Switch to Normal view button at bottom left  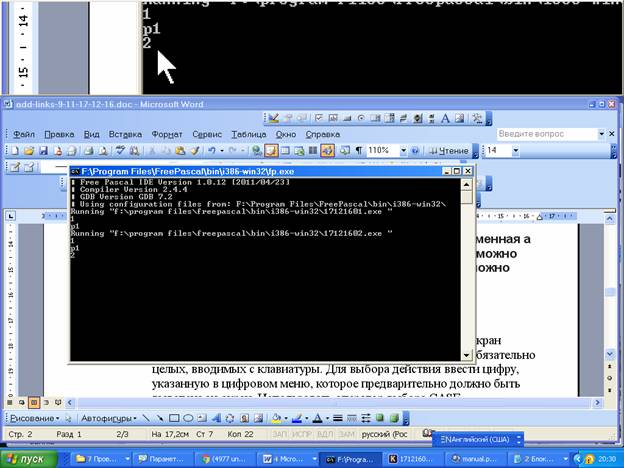10,403
